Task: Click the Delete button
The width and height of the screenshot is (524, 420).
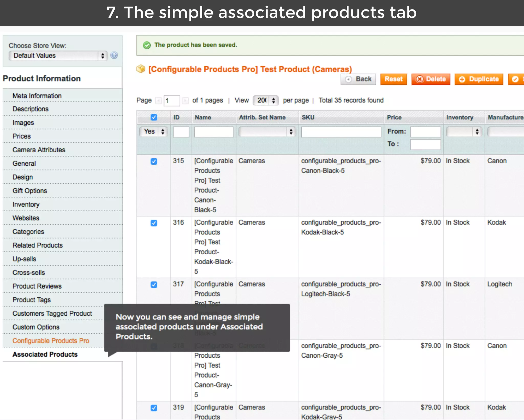Action: [431, 79]
